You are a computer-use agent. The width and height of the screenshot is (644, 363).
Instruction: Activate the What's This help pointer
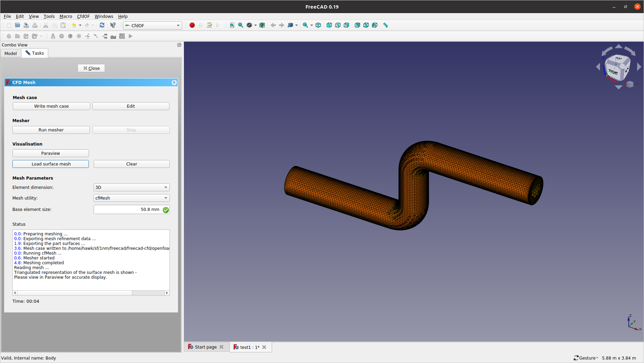point(113,25)
